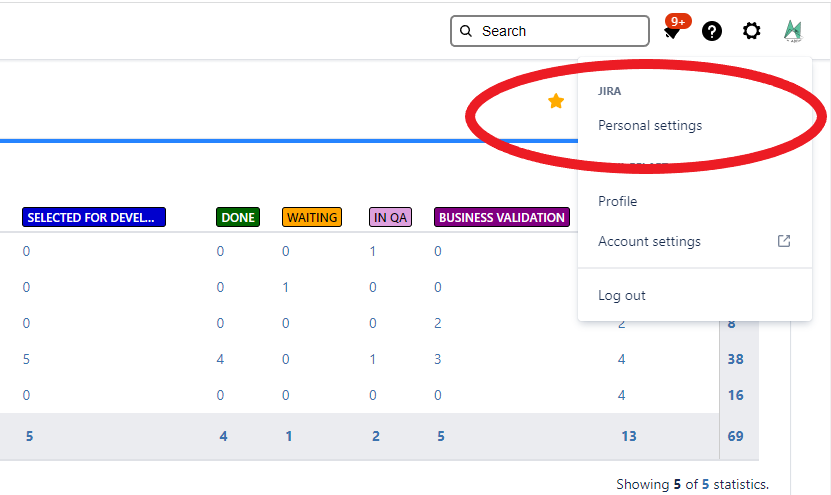Screen dimensions: 831x495
Task: Type in the Search field
Action: pyautogui.click(x=560, y=31)
